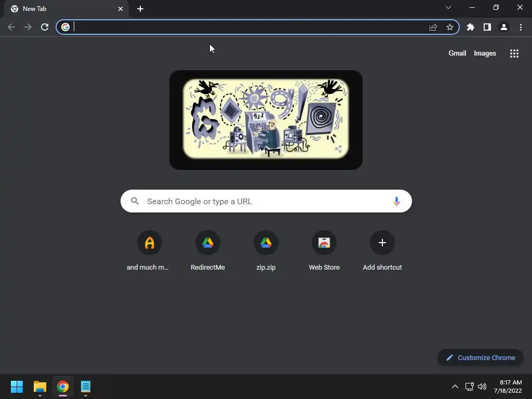Go forward using the forward arrow
This screenshot has height=399, width=532.
tap(28, 27)
